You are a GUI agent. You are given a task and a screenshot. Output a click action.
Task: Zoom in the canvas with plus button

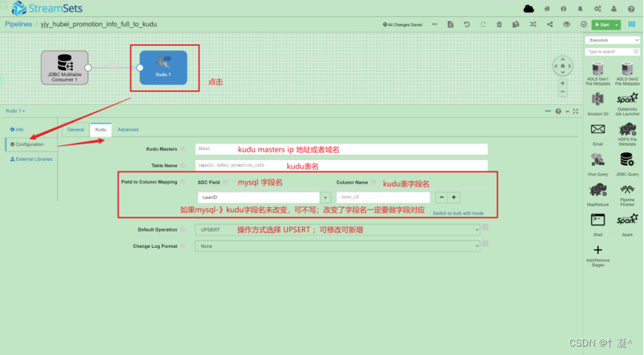coord(563,83)
